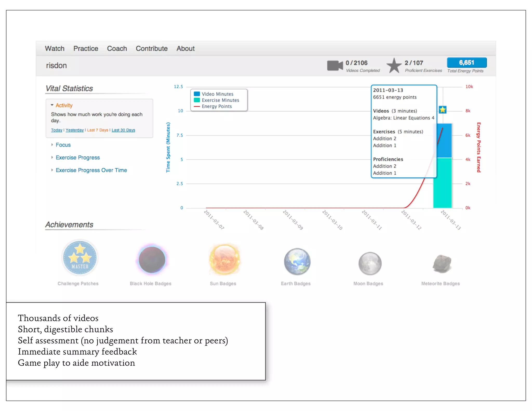Click the Last 30 Days link
The image size is (532, 411).
click(x=123, y=130)
